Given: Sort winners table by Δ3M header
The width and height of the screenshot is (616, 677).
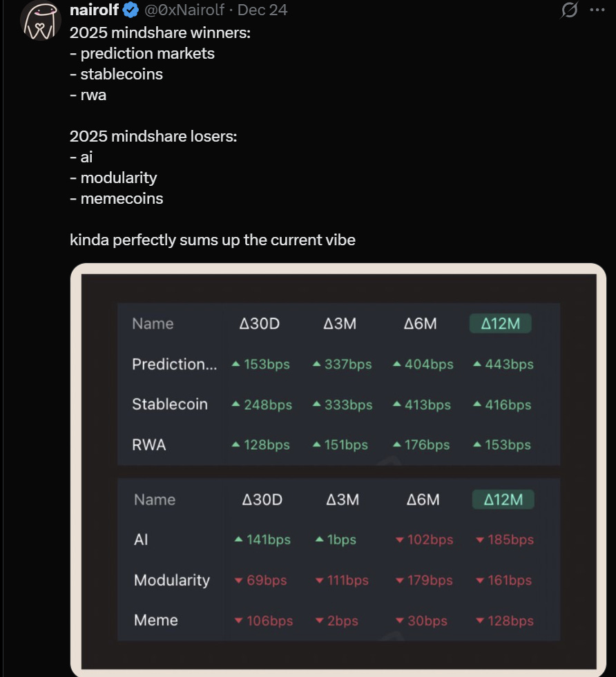Looking at the screenshot, I should [x=340, y=323].
